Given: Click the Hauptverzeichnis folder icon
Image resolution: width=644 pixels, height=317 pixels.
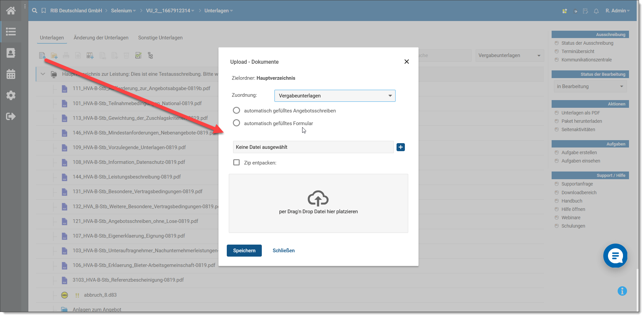Looking at the screenshot, I should (x=54, y=74).
